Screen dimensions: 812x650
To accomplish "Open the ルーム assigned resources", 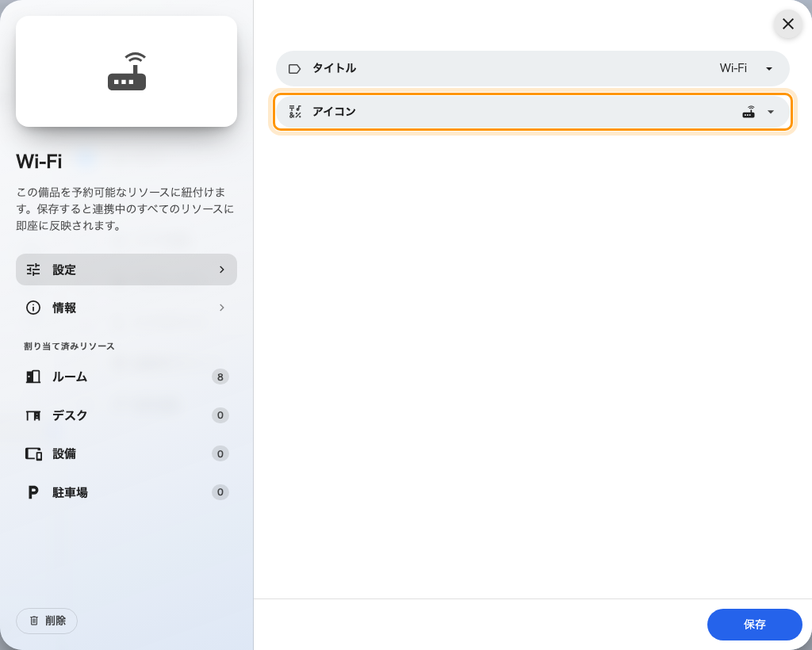I will point(126,377).
